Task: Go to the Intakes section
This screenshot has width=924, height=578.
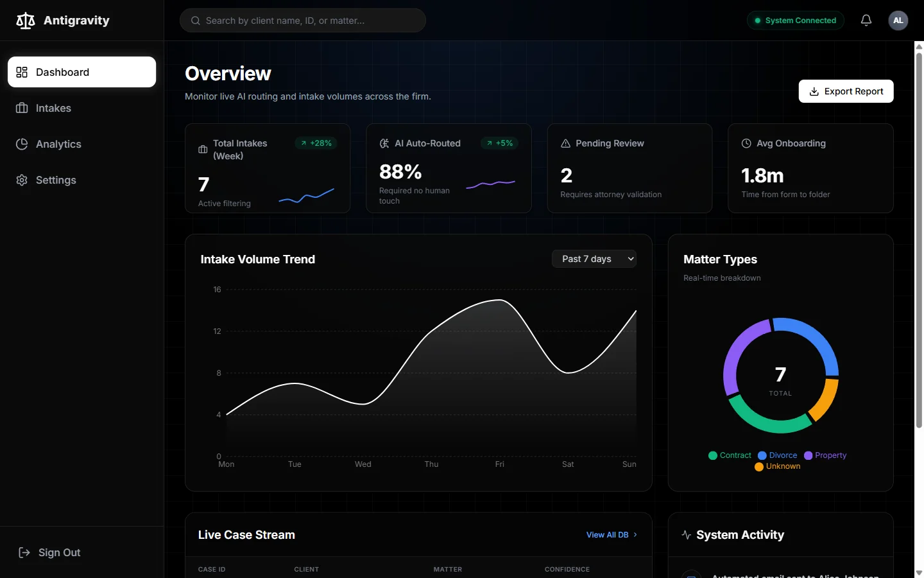Action: point(81,108)
